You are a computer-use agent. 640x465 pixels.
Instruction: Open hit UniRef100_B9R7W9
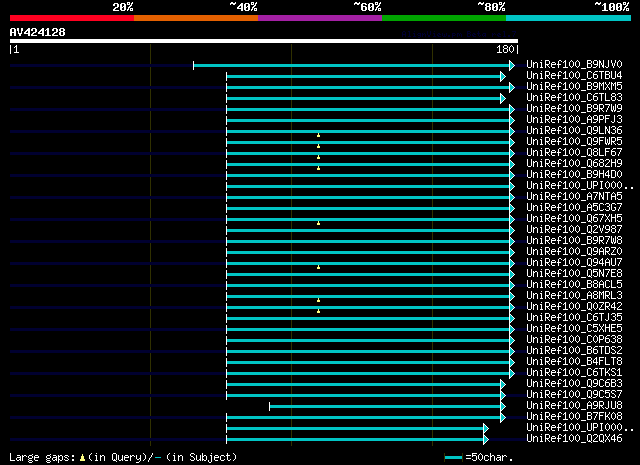(x=574, y=108)
